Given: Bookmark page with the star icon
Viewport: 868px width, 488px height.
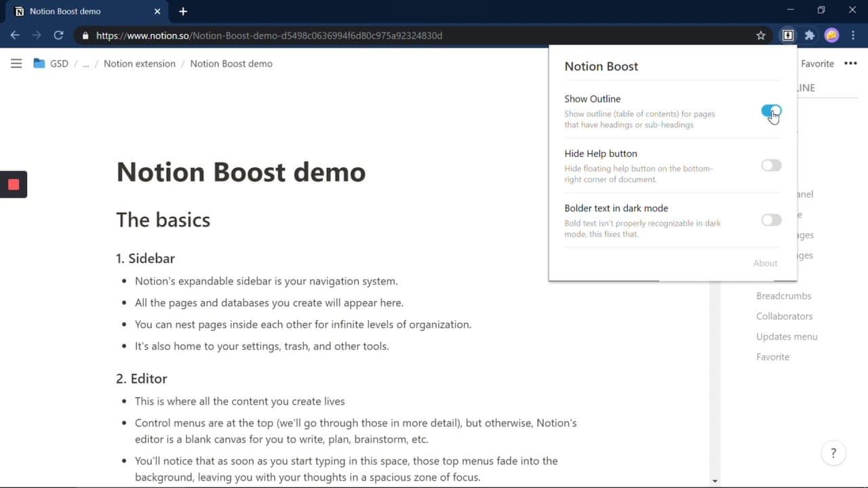Looking at the screenshot, I should click(x=761, y=35).
